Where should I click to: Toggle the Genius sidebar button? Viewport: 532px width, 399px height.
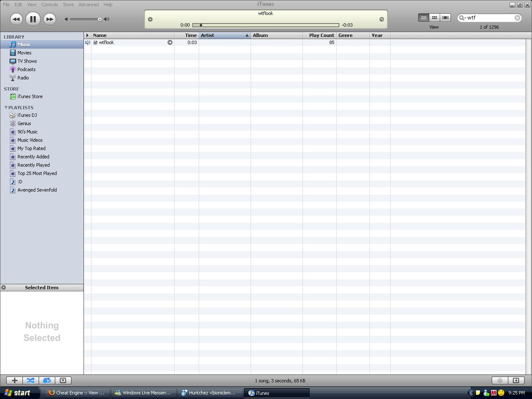pos(516,380)
